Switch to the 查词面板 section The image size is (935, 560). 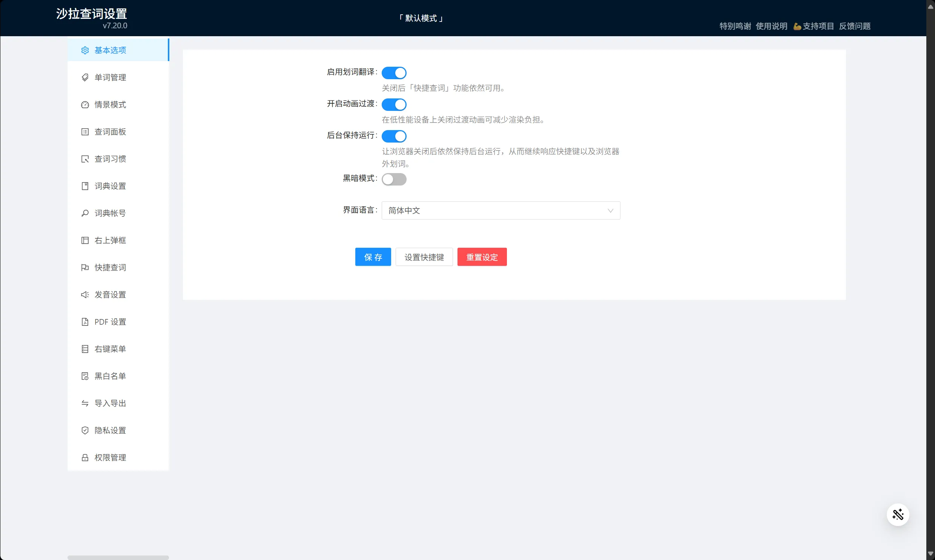click(x=110, y=132)
